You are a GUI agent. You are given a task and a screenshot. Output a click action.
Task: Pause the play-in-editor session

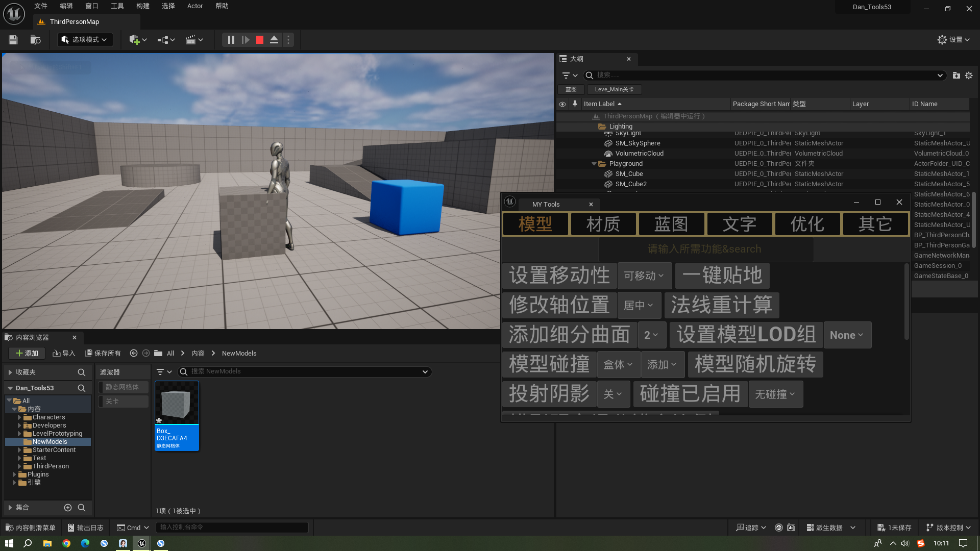(231, 40)
